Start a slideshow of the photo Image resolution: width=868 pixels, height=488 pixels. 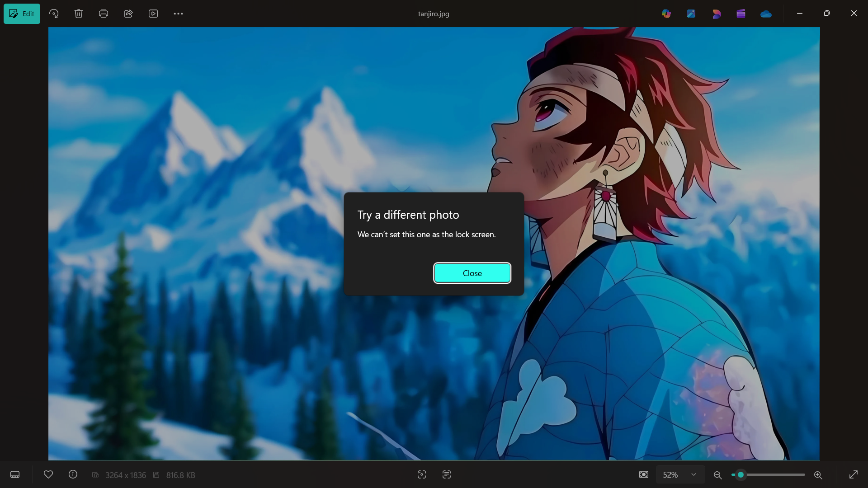click(153, 14)
